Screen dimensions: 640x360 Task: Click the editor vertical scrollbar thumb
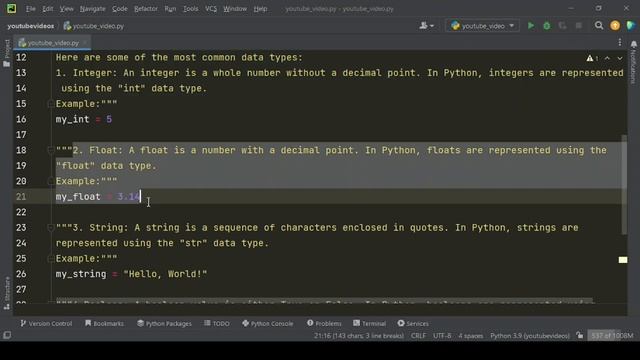(624, 184)
